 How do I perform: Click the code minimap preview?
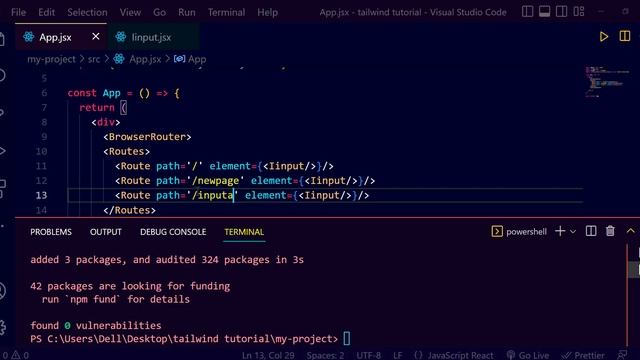point(606,82)
